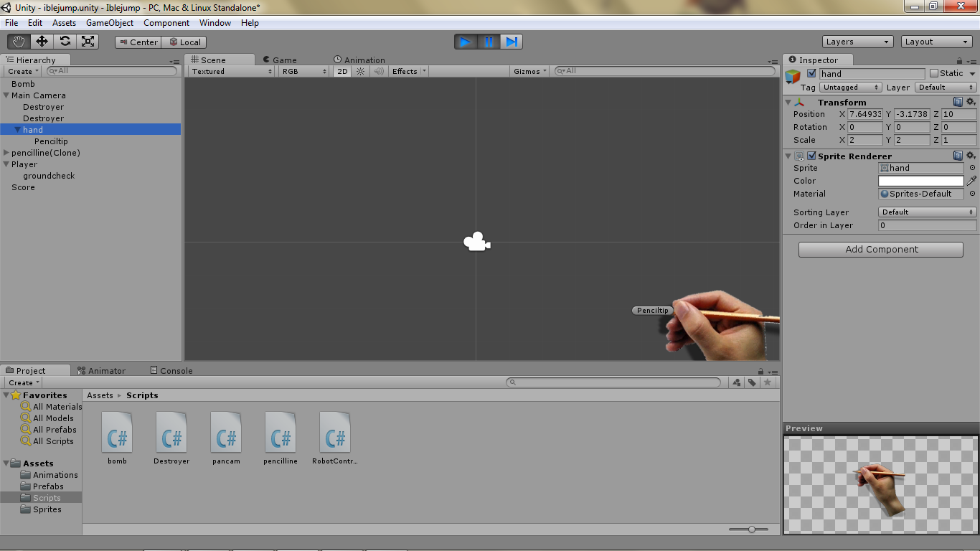Click the Order in Layer field
This screenshot has height=551, width=980.
click(x=927, y=225)
